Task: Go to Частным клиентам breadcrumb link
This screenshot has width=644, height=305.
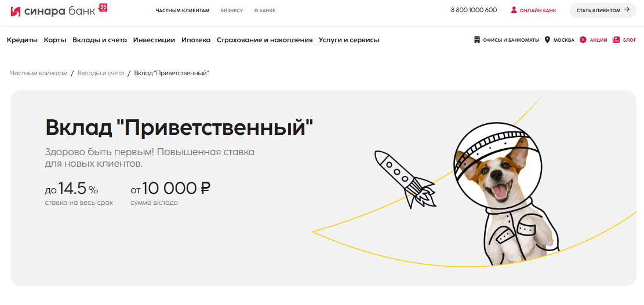Action: [x=39, y=73]
